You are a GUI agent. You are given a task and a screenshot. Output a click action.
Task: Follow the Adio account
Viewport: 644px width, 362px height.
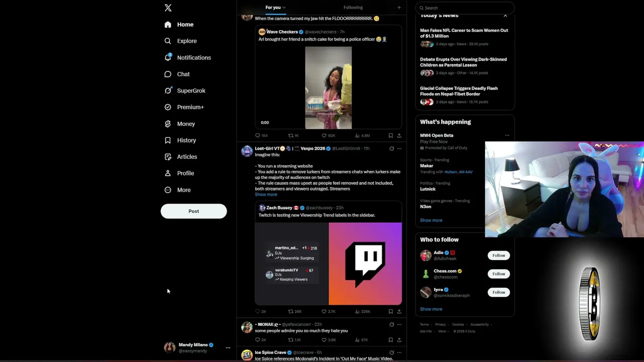click(x=499, y=255)
